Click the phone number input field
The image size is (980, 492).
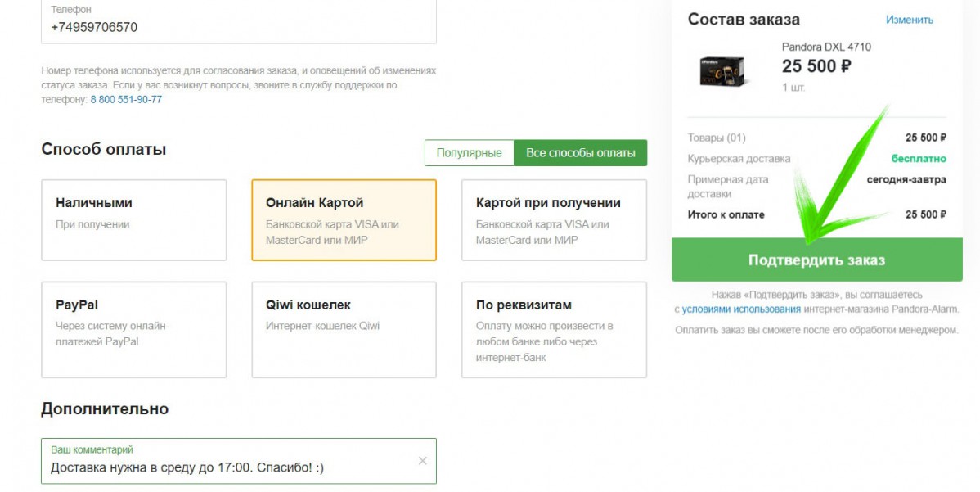[239, 21]
